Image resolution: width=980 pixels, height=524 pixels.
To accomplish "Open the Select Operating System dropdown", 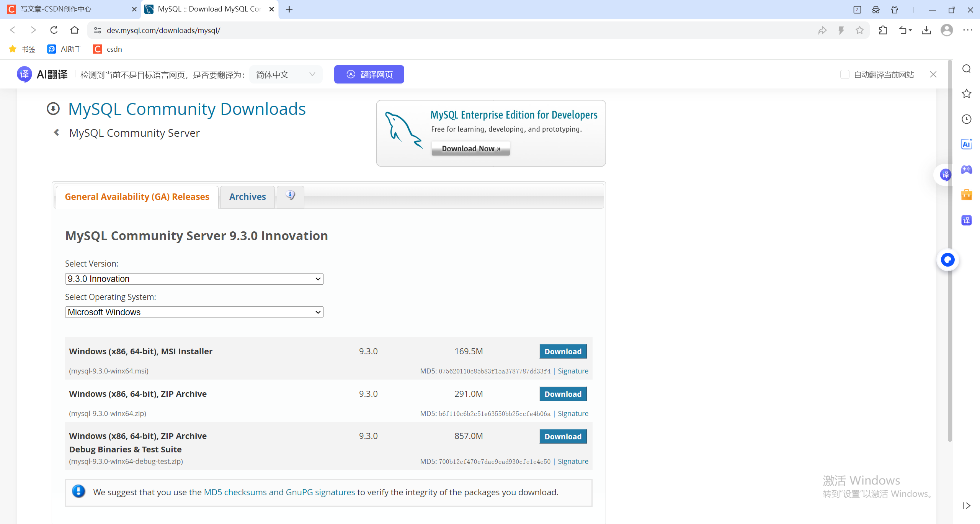I will click(194, 312).
